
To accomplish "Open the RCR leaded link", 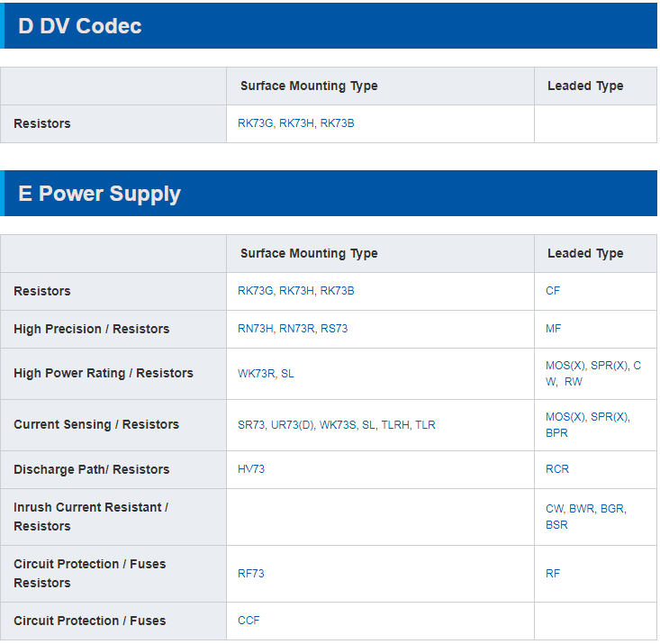I will point(557,469).
